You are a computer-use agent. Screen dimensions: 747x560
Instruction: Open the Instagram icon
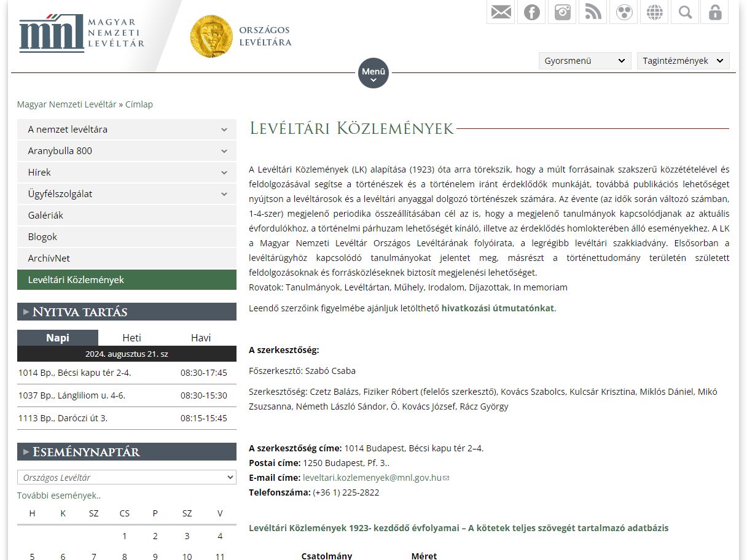[562, 12]
